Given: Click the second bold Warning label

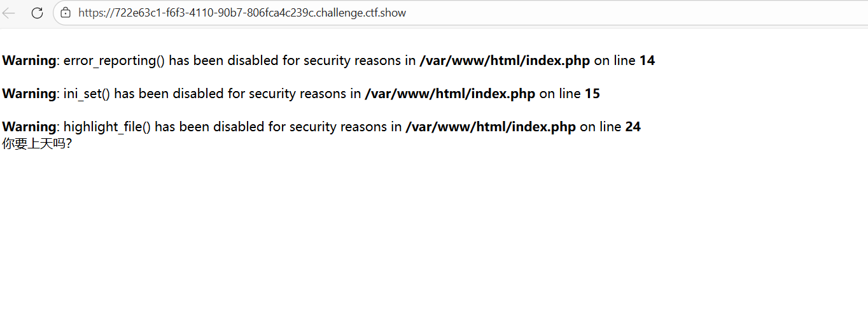Looking at the screenshot, I should (29, 94).
